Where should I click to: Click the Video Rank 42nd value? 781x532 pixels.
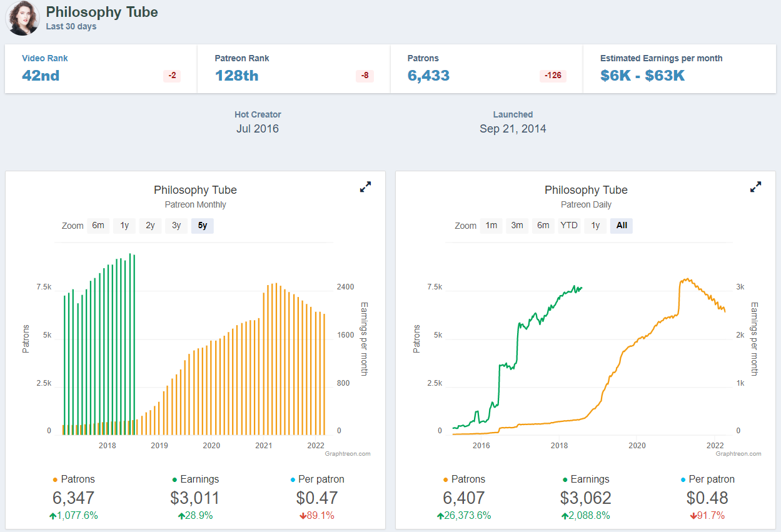pos(41,76)
